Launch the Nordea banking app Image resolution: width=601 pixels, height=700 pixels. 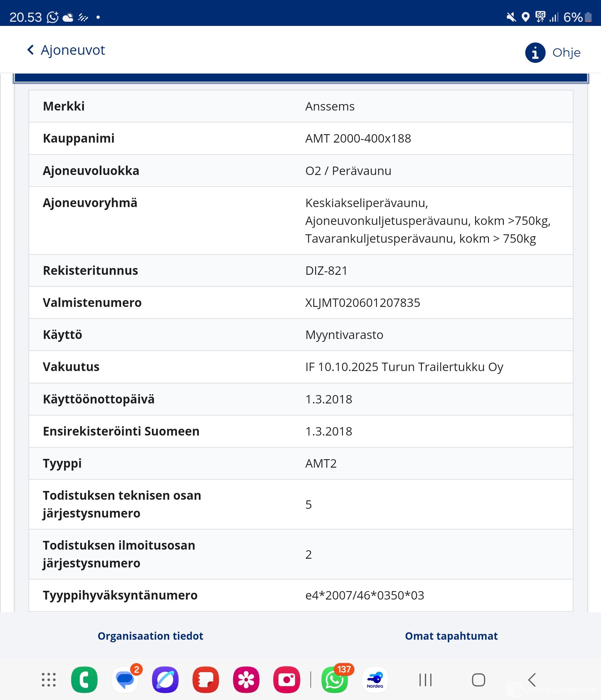[x=375, y=679]
